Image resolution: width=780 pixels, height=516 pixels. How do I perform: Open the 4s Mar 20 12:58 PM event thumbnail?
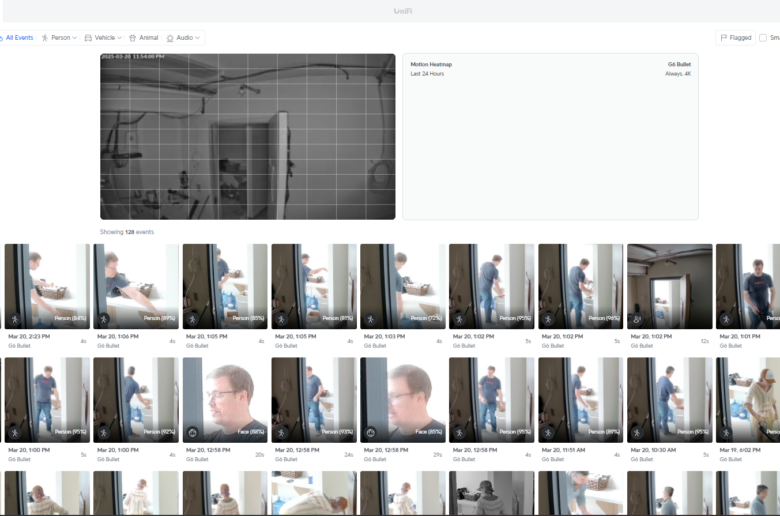pos(491,400)
